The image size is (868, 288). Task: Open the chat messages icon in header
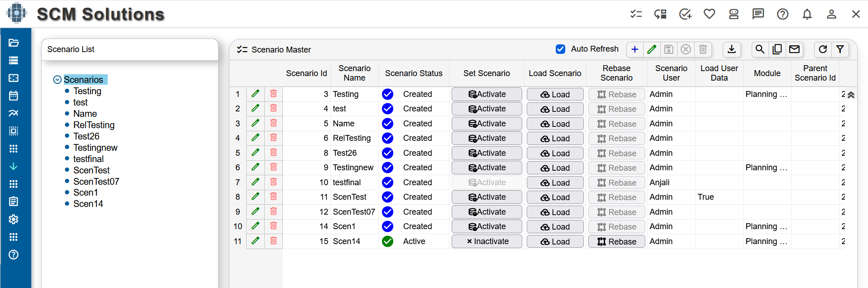coord(758,14)
